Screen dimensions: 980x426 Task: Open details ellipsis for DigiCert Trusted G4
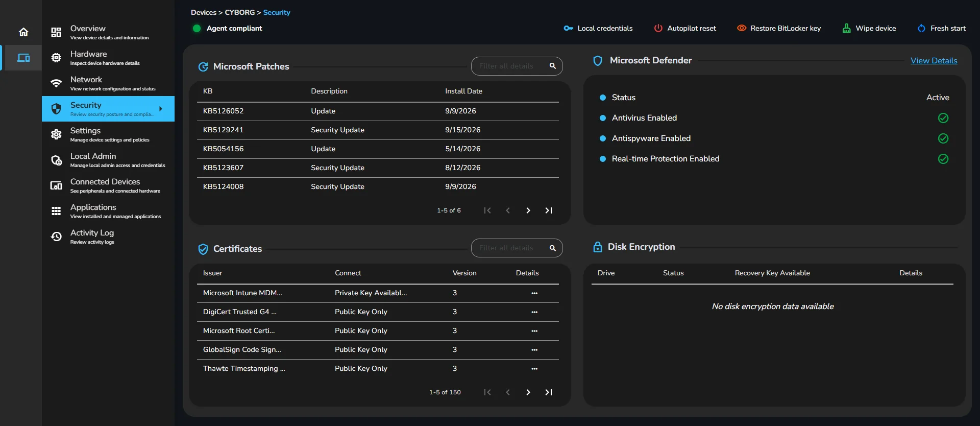coord(534,312)
